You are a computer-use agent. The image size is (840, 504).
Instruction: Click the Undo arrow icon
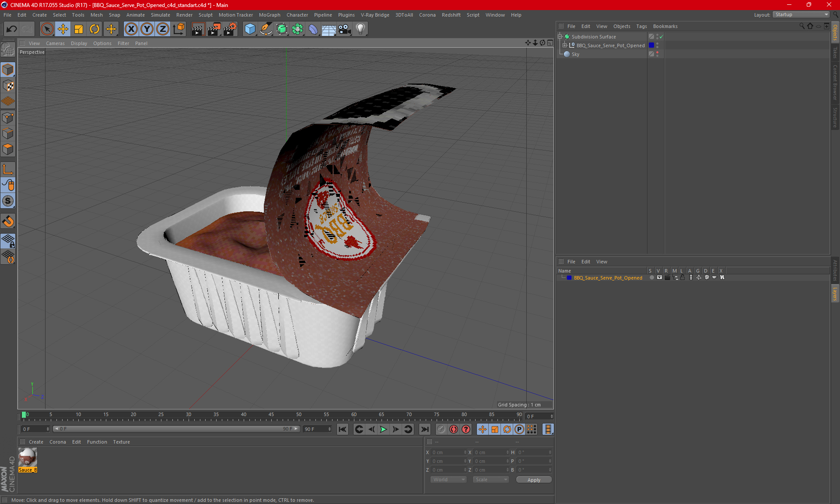12,29
